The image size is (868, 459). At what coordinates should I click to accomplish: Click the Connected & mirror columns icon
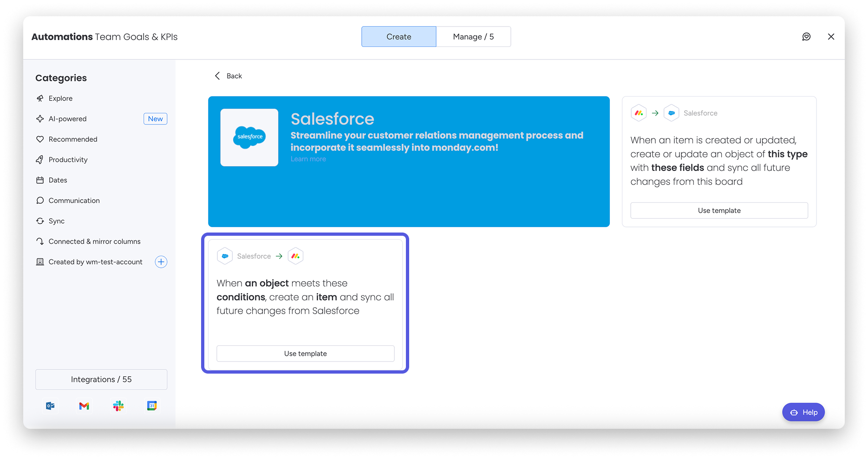click(40, 241)
